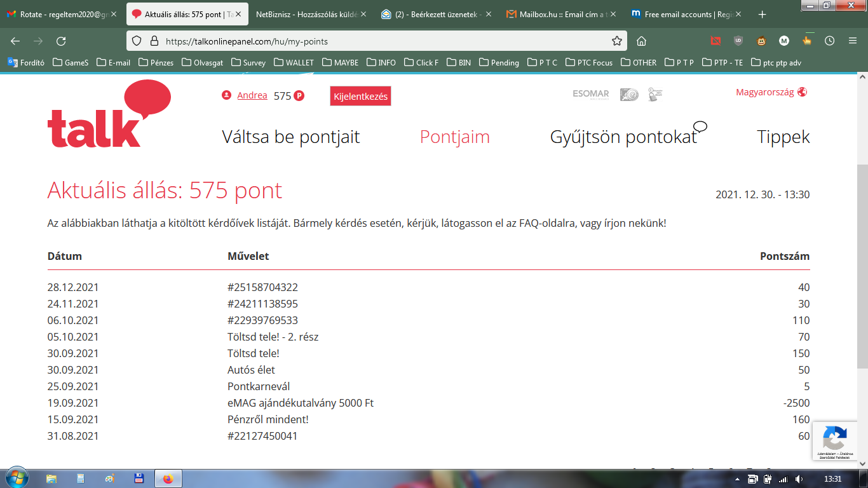The image size is (868, 488).
Task: Click the bookmark star in the address bar
Action: click(x=616, y=41)
